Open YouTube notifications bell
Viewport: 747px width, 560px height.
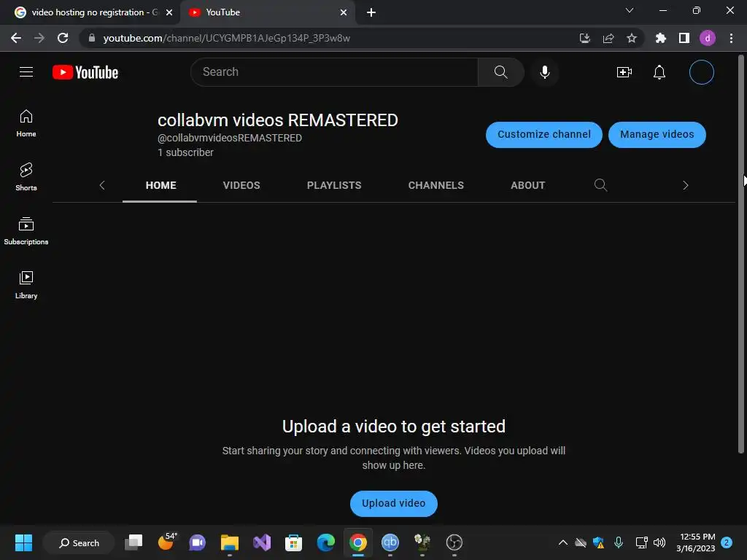pyautogui.click(x=659, y=72)
